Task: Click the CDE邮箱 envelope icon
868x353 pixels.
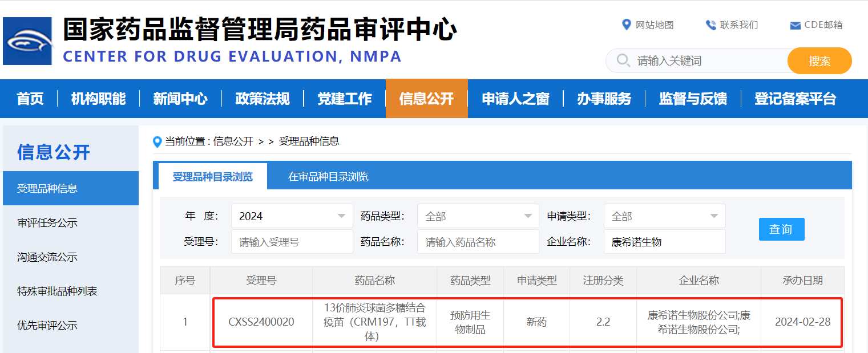Action: pos(795,25)
